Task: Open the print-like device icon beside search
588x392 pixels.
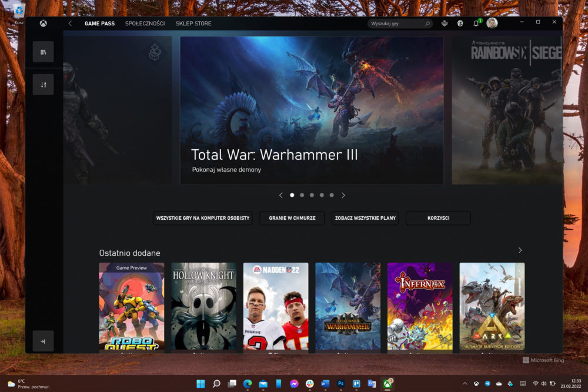Action: pos(445,24)
